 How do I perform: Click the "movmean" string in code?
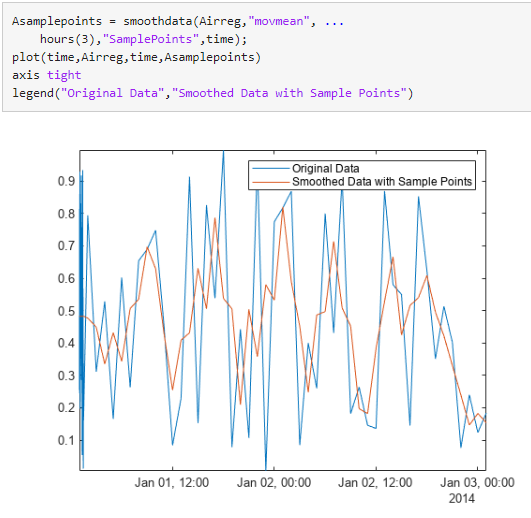(x=279, y=21)
